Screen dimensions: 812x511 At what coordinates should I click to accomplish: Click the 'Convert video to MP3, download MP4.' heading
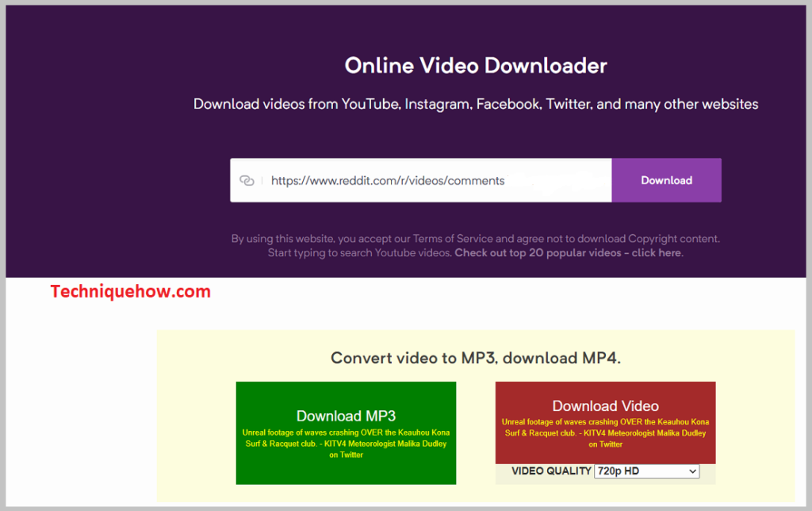pyautogui.click(x=476, y=358)
